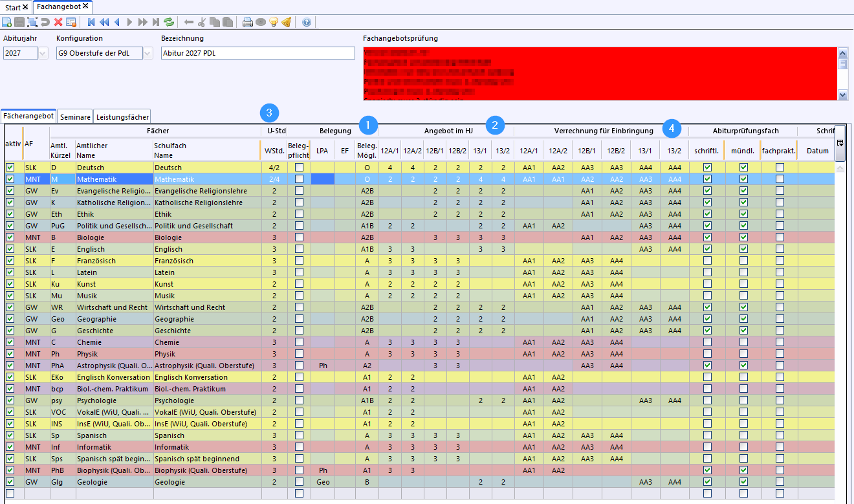Sort by the WStd. column header
Viewport: 854px width, 504px height.
275,151
